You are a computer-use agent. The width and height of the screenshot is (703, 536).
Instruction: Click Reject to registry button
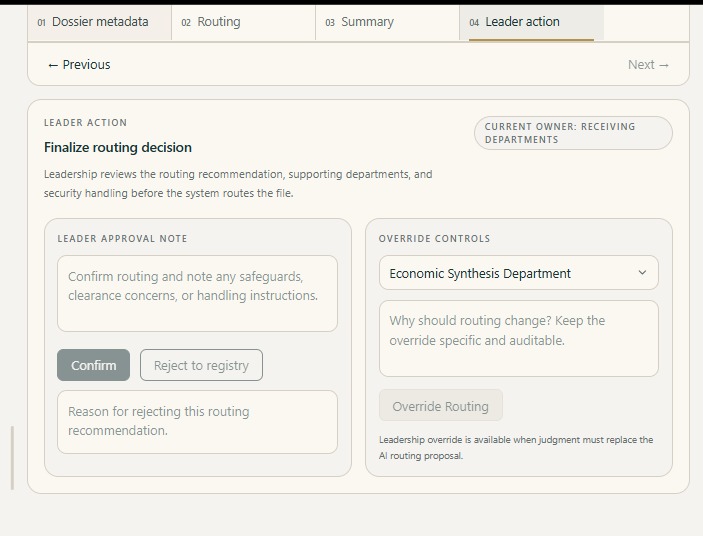coord(201,365)
